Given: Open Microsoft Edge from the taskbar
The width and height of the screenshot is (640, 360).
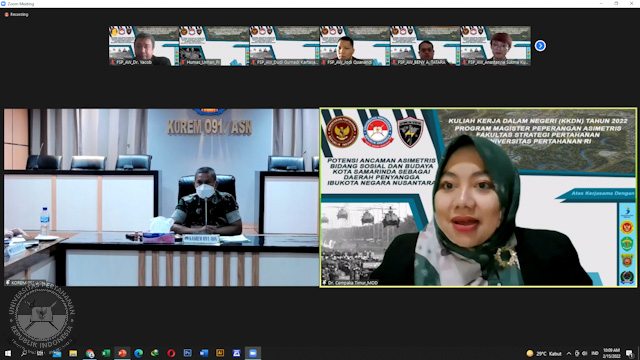Looking at the screenshot, I should tap(138, 353).
